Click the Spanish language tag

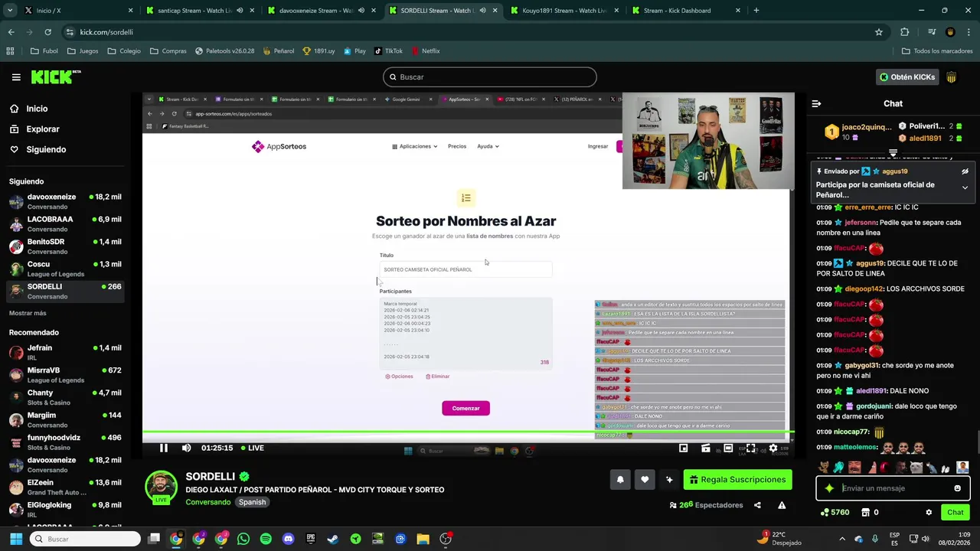252,502
